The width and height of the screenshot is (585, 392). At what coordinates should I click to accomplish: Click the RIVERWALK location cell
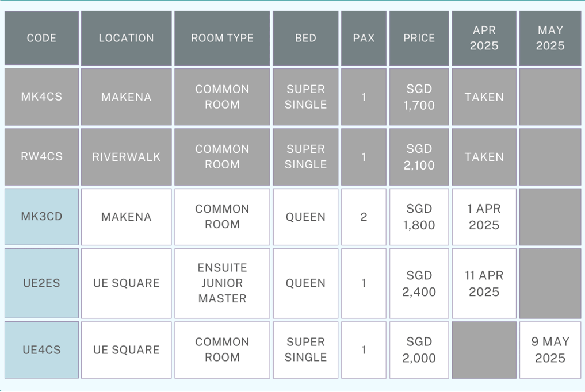point(127,157)
